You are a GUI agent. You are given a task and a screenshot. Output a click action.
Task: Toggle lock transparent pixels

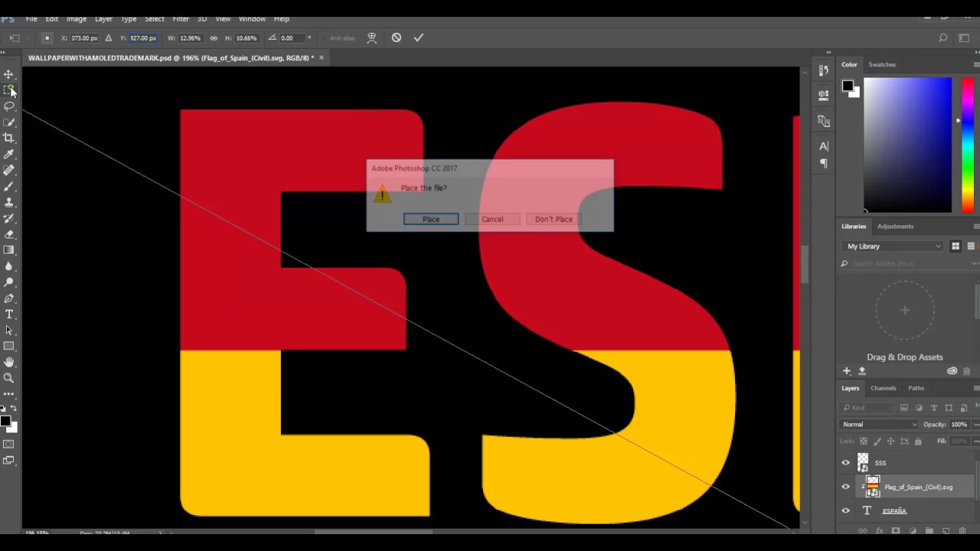[x=864, y=441]
